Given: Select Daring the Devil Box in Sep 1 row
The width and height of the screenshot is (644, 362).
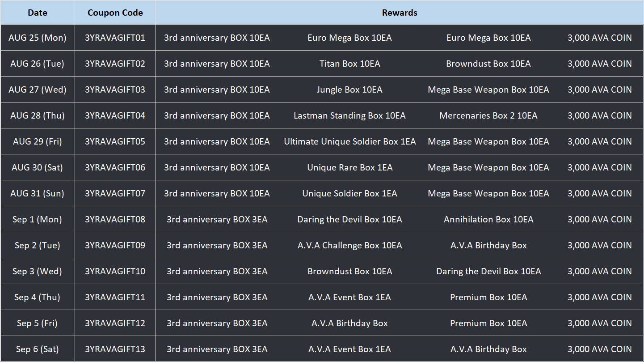Looking at the screenshot, I should pos(350,219).
